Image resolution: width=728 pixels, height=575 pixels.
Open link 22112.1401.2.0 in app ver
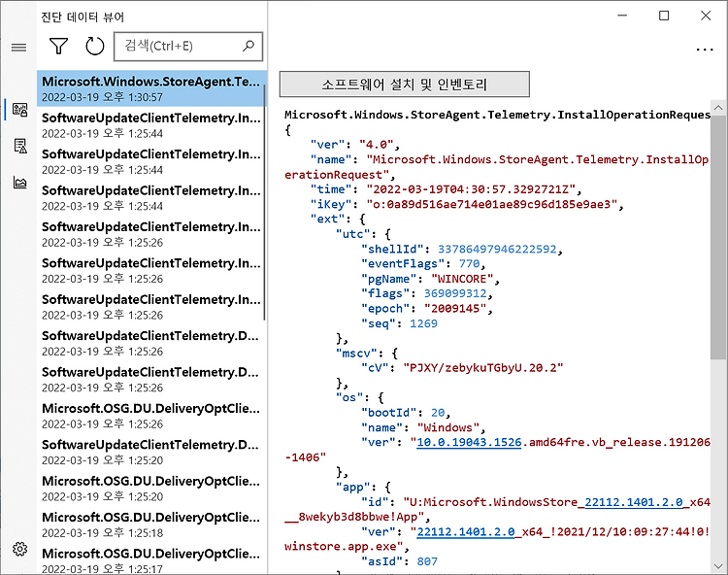466,532
